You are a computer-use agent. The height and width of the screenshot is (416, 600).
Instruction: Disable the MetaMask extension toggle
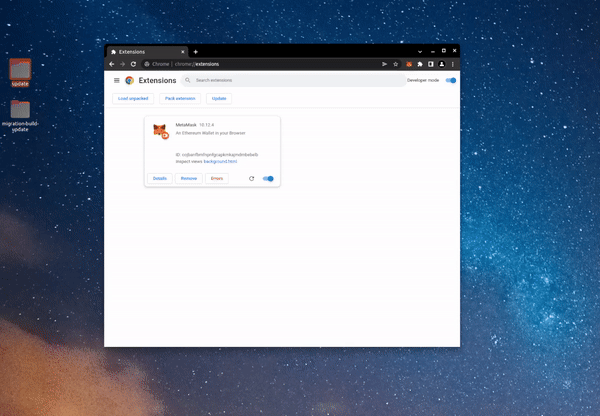click(268, 178)
